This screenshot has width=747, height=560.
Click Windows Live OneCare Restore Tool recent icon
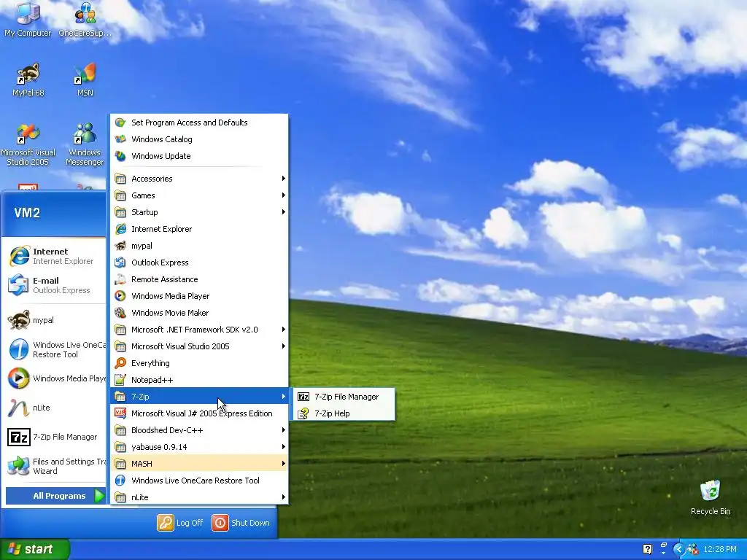point(19,349)
